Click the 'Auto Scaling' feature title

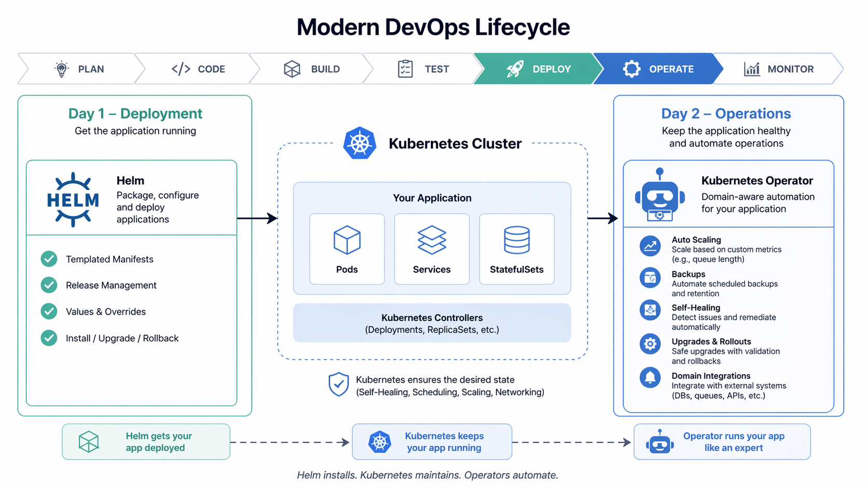coord(696,240)
